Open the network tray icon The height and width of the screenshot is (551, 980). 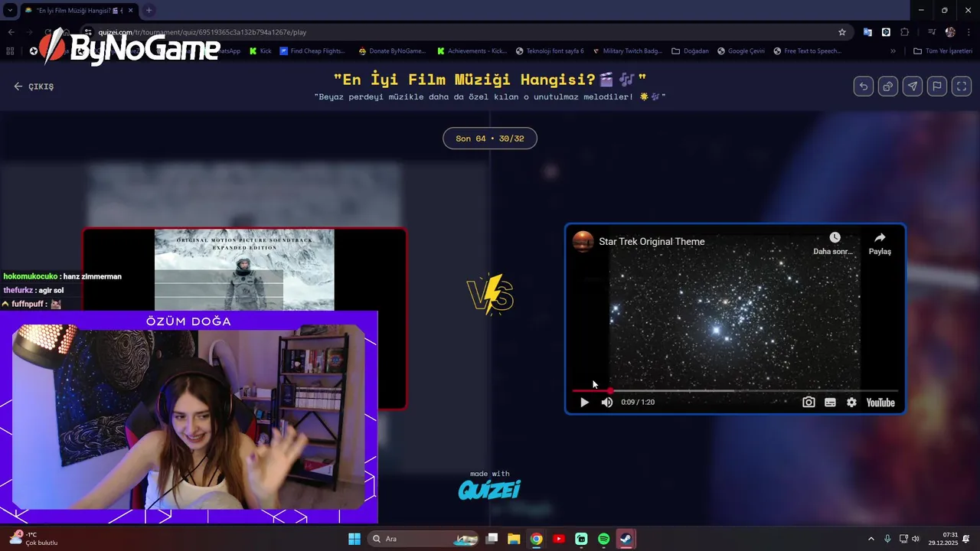tap(903, 539)
